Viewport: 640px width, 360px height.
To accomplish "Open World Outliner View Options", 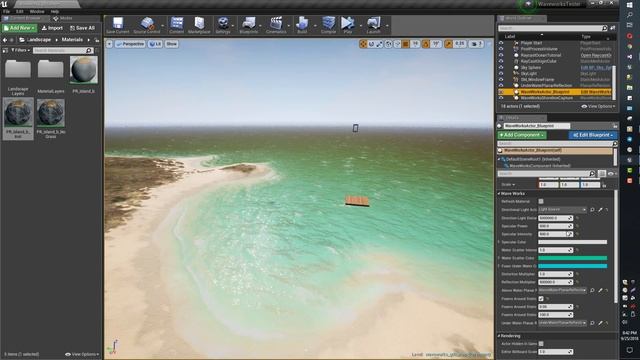I will tap(598, 106).
